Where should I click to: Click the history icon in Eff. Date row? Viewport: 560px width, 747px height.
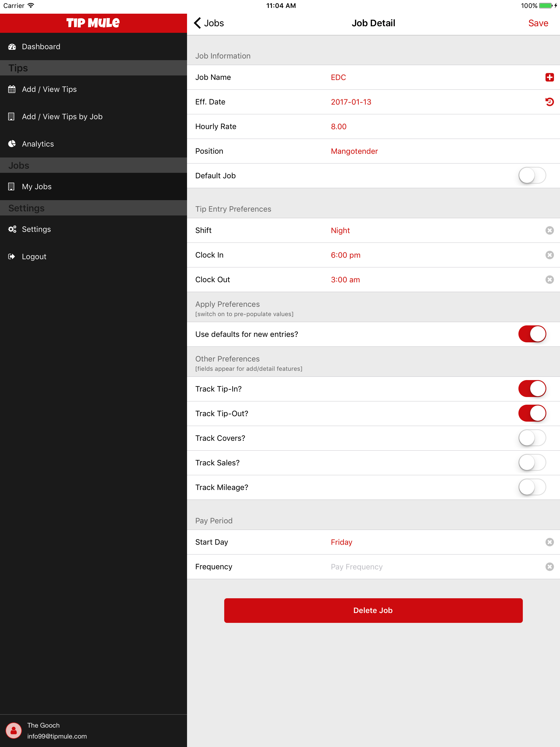(550, 102)
